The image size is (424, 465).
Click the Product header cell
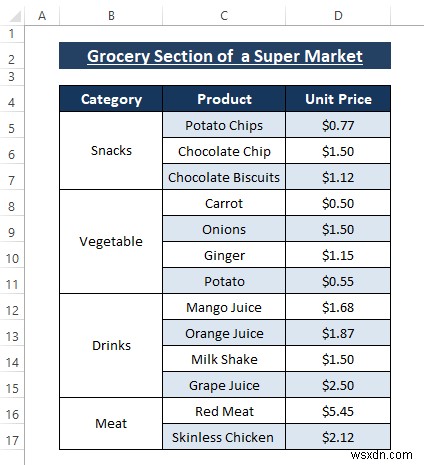point(224,99)
